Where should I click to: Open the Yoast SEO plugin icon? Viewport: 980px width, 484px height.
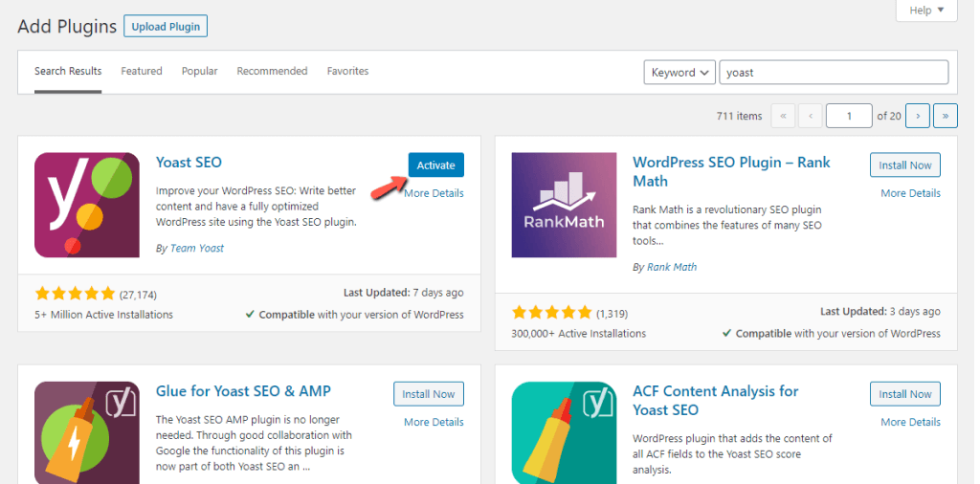(87, 205)
